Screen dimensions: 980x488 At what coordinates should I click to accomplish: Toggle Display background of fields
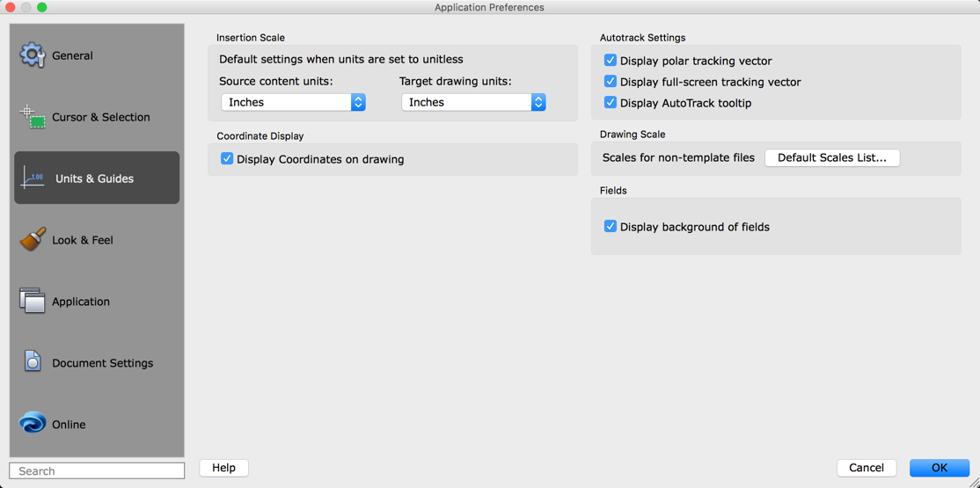click(x=611, y=227)
